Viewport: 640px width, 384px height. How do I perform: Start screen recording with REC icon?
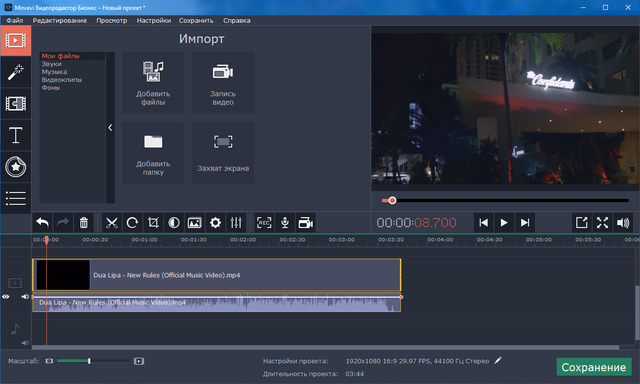click(x=264, y=223)
